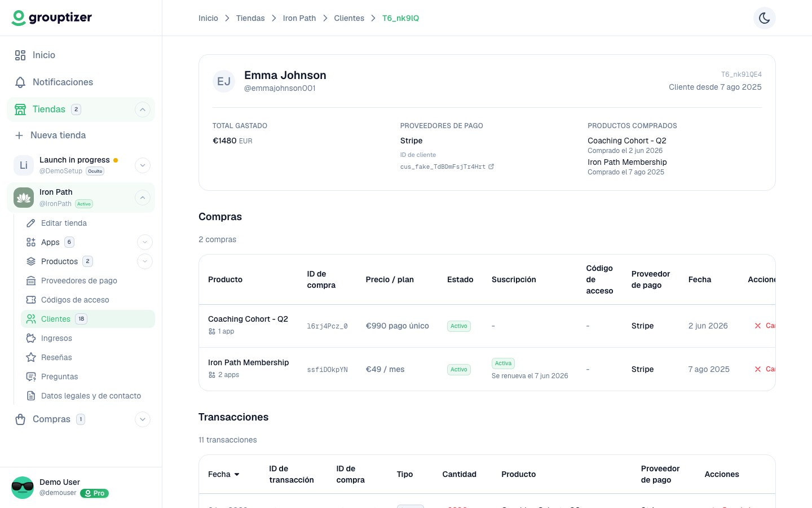
Task: Click the Demo User sunglasses avatar
Action: 23,488
